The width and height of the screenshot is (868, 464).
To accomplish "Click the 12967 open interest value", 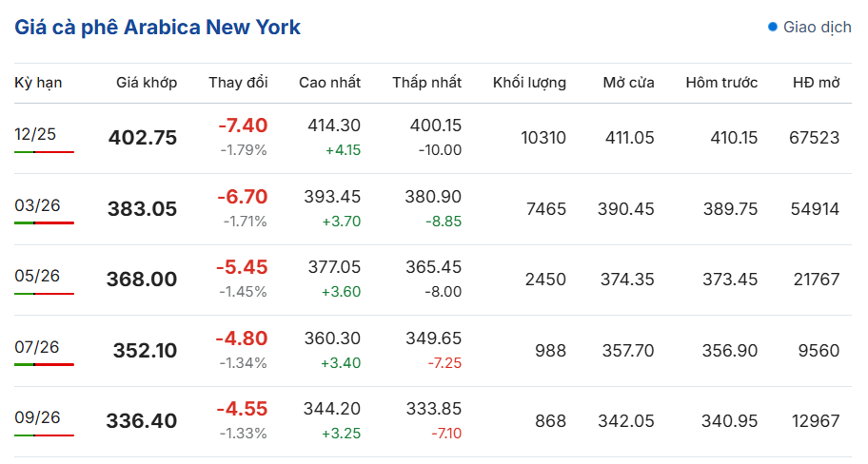I will [814, 420].
